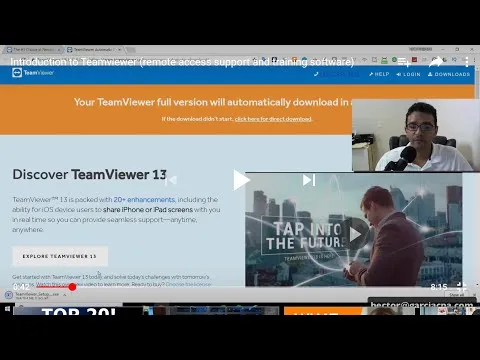The width and height of the screenshot is (480, 360).
Task: Open the HELP menu on TeamViewer site
Action: [379, 74]
